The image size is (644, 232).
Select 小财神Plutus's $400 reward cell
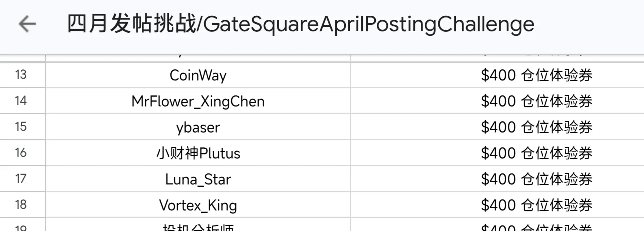point(497,153)
